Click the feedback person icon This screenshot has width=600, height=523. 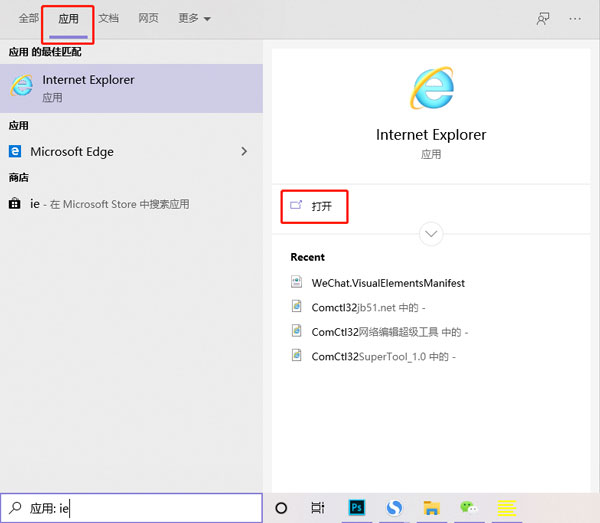543,18
